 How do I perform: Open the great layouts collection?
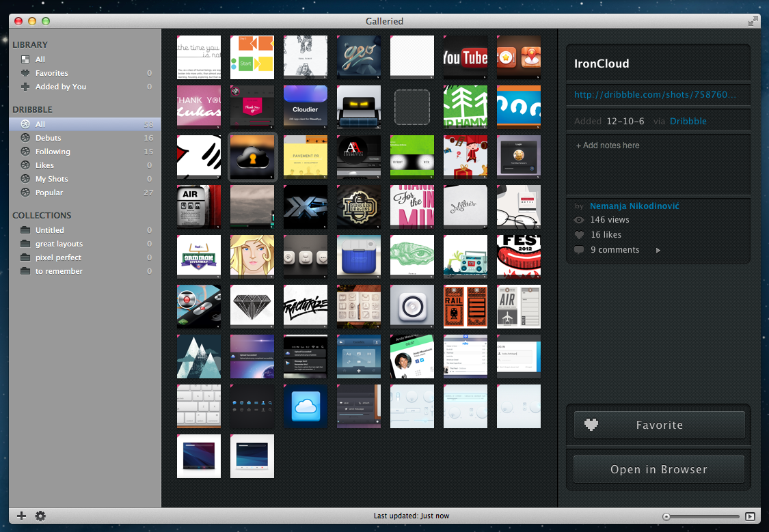[x=59, y=244]
